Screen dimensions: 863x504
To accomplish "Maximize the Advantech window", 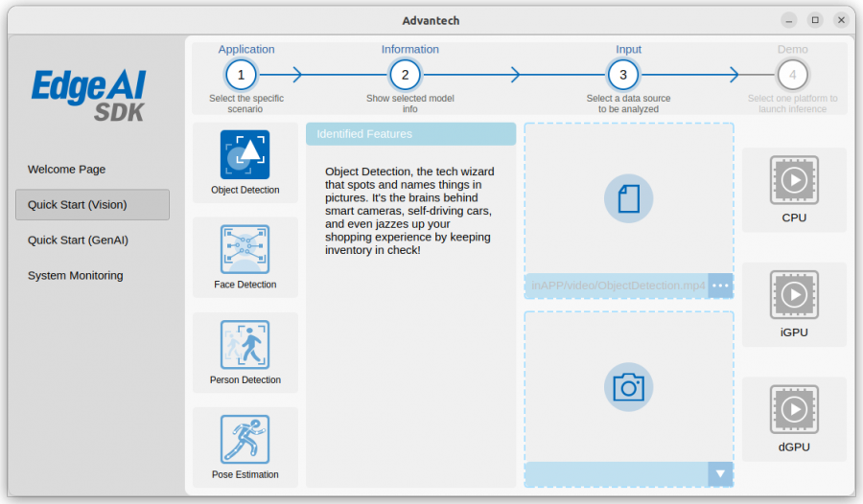I will tap(815, 20).
